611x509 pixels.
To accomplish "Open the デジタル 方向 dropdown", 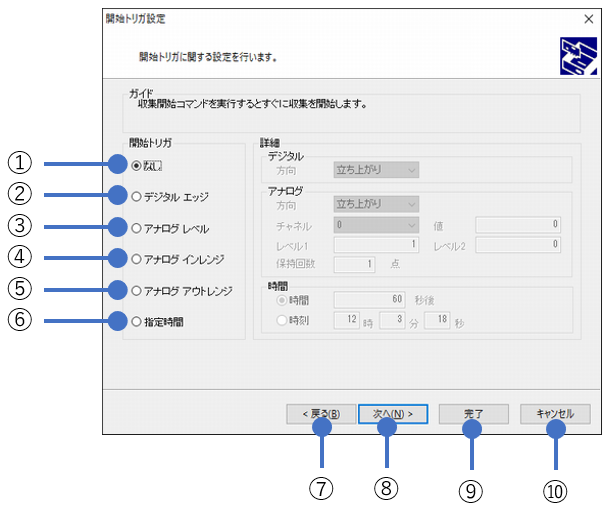I will coord(377,171).
